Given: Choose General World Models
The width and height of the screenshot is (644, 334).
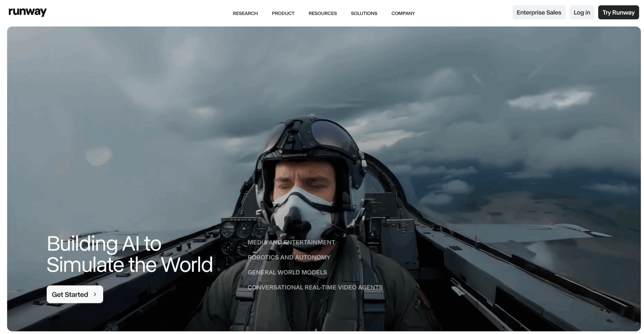Looking at the screenshot, I should pyautogui.click(x=287, y=272).
